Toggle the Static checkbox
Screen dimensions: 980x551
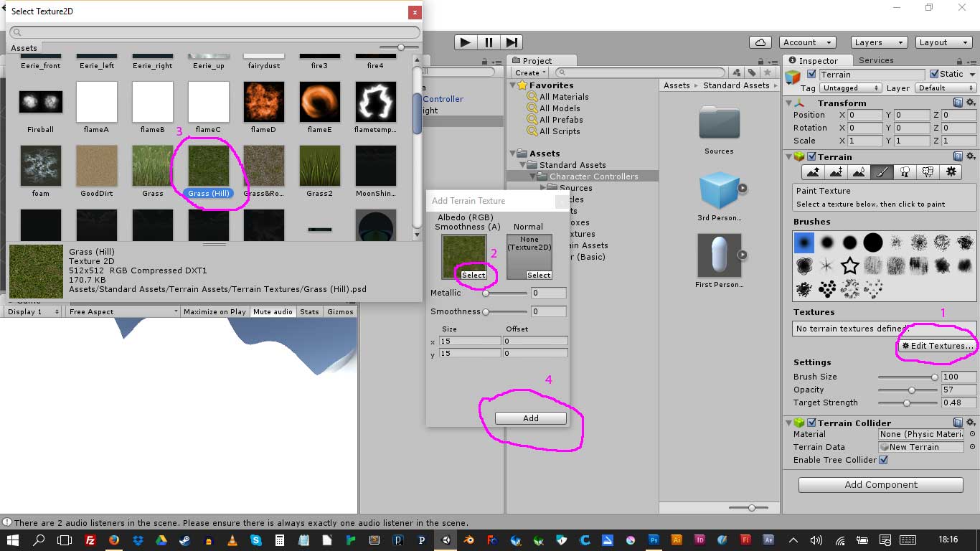(934, 74)
